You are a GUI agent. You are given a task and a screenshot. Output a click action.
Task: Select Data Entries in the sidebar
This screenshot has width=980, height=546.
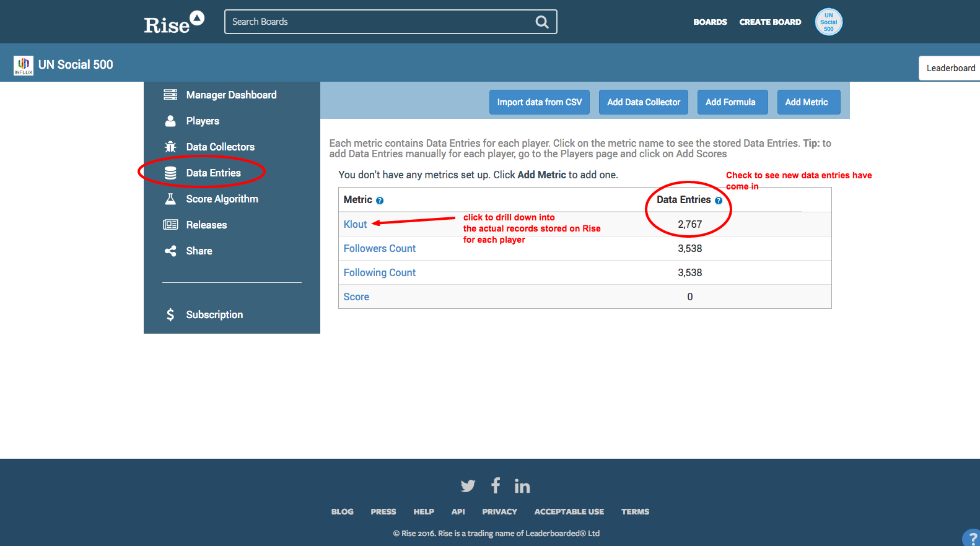tap(214, 173)
